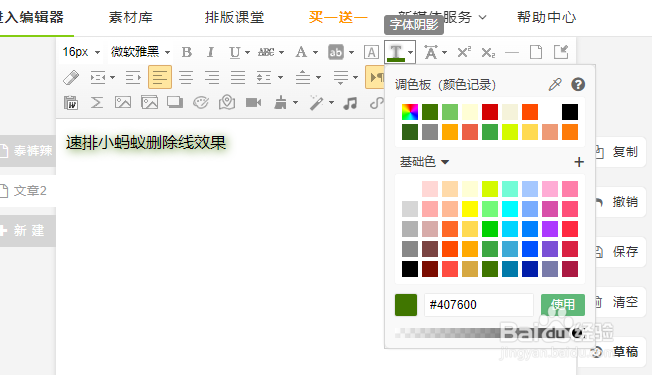
Task: Click the font color A icon
Action: (301, 52)
